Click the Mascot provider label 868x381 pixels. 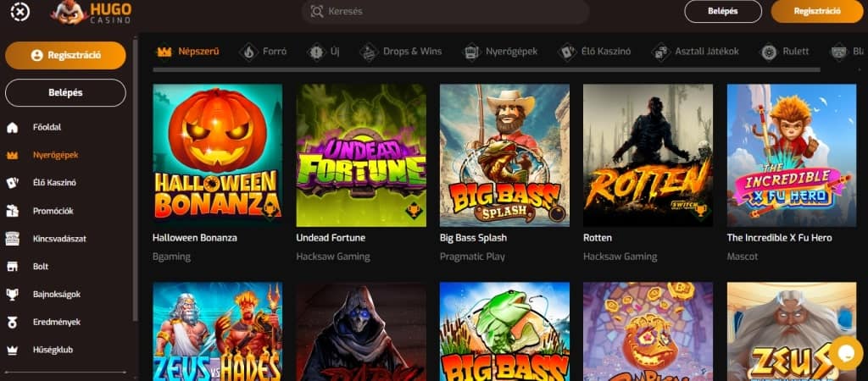(743, 257)
